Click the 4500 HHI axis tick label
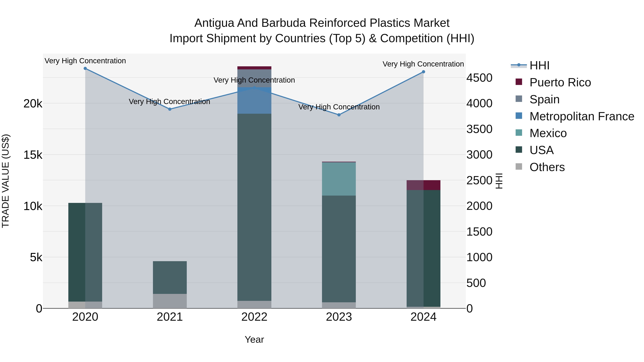The height and width of the screenshot is (362, 644). click(479, 78)
